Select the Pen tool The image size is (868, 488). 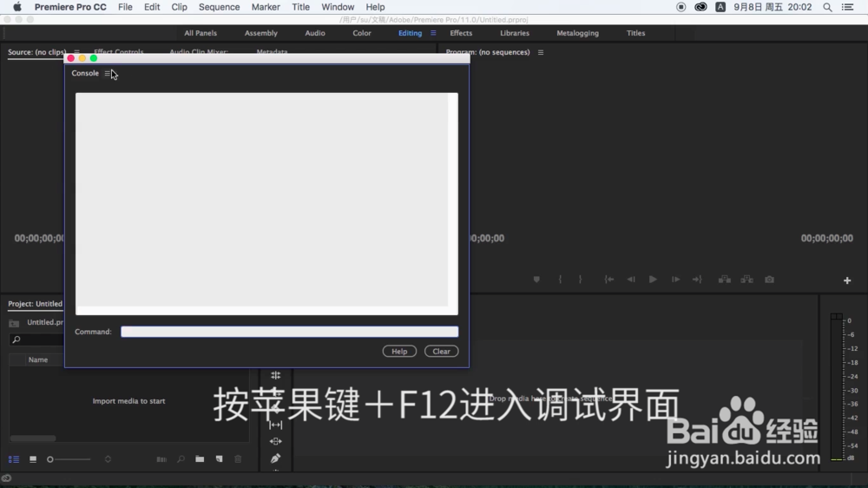point(276,458)
